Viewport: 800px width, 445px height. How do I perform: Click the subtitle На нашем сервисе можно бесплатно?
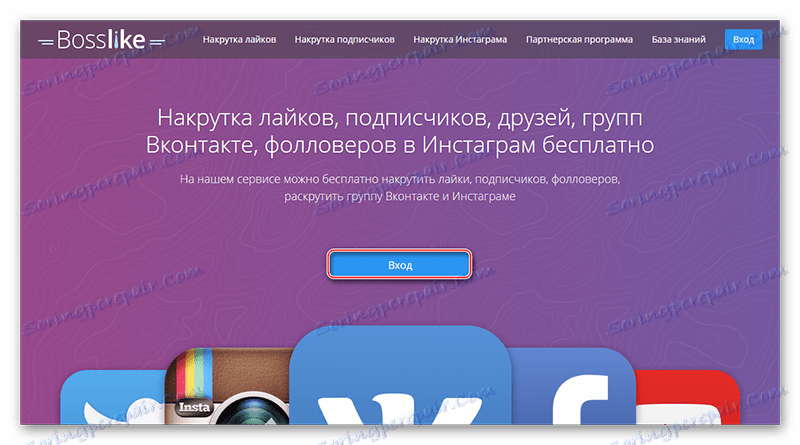click(x=399, y=188)
